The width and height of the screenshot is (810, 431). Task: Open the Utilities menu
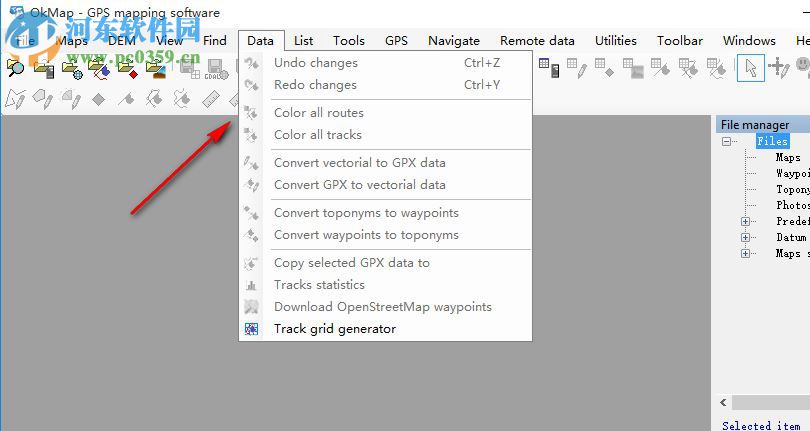click(x=616, y=41)
